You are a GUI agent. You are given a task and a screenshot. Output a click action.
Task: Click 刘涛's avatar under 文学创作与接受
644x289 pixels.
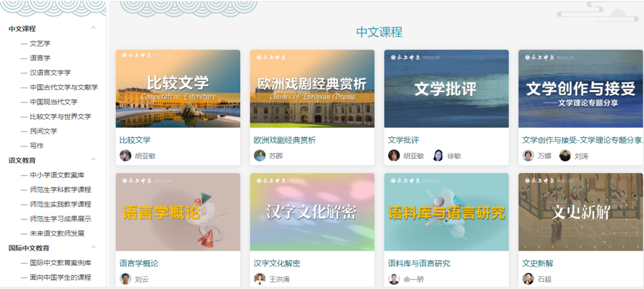click(x=565, y=155)
